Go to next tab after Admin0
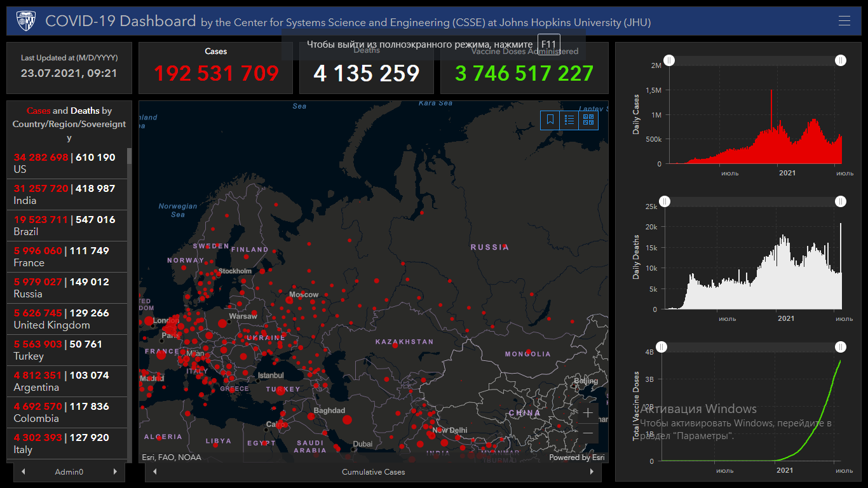868x488 pixels. [115, 471]
